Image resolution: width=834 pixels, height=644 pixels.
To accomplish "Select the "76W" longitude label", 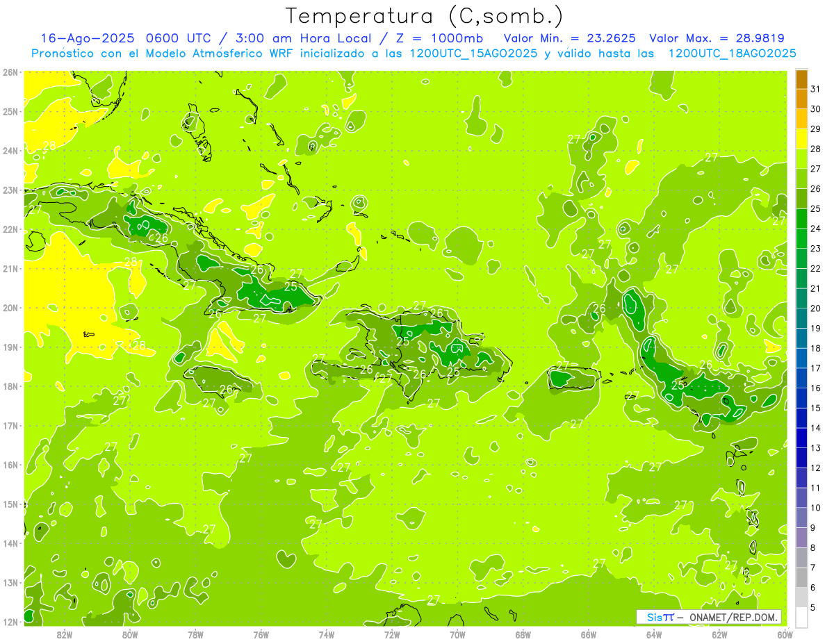I will click(x=261, y=634).
